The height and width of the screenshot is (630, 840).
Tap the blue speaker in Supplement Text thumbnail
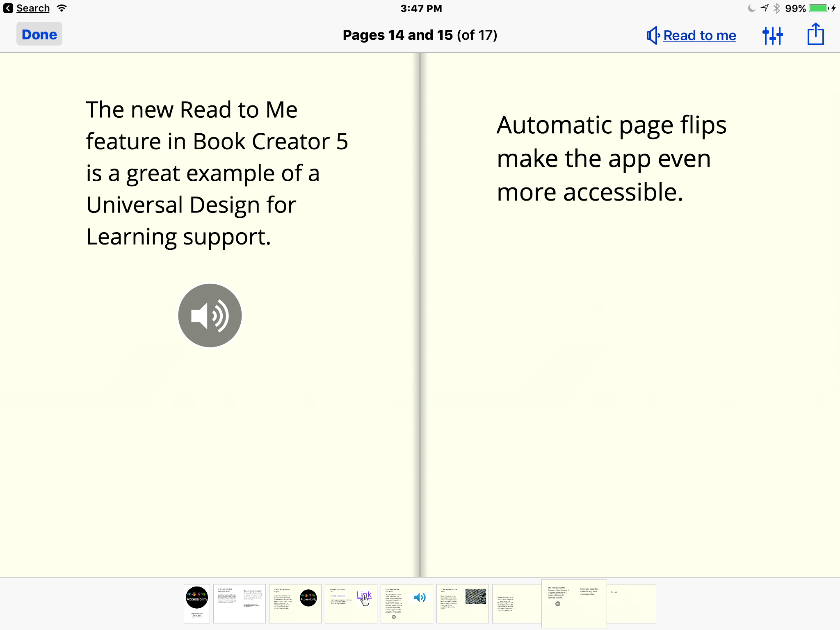pyautogui.click(x=420, y=597)
